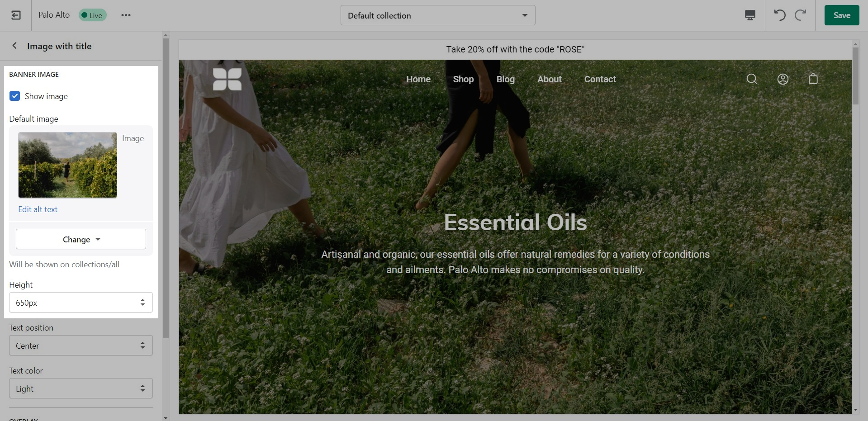Image resolution: width=868 pixels, height=421 pixels.
Task: Click the default banner image thumbnail
Action: (67, 165)
